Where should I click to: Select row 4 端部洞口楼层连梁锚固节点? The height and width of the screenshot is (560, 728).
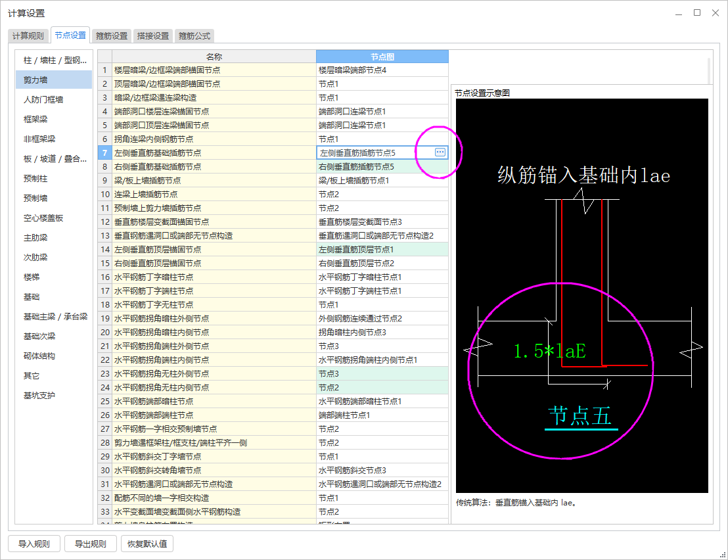pos(214,112)
